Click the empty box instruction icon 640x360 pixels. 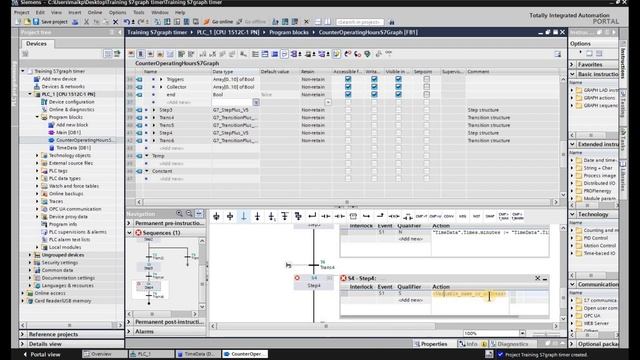(x=353, y=216)
